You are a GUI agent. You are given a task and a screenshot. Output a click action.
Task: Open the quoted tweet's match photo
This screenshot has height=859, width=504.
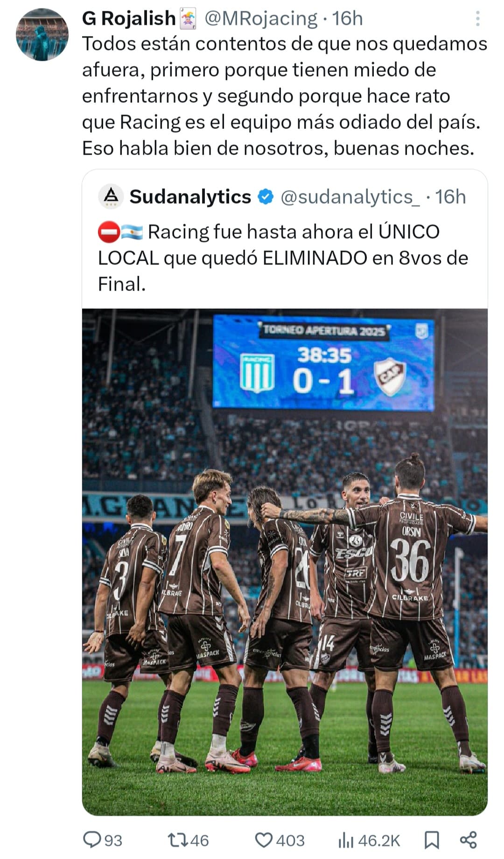(285, 562)
